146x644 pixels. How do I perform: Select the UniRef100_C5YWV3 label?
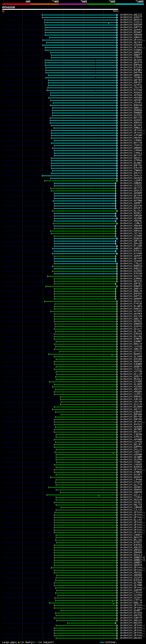(131, 77)
